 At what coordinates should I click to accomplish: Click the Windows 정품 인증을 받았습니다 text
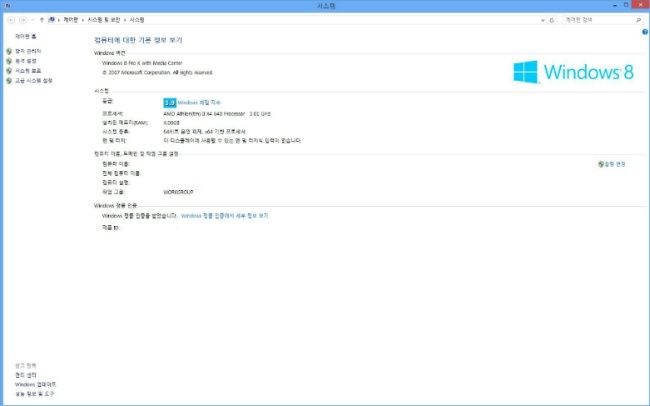click(x=140, y=216)
